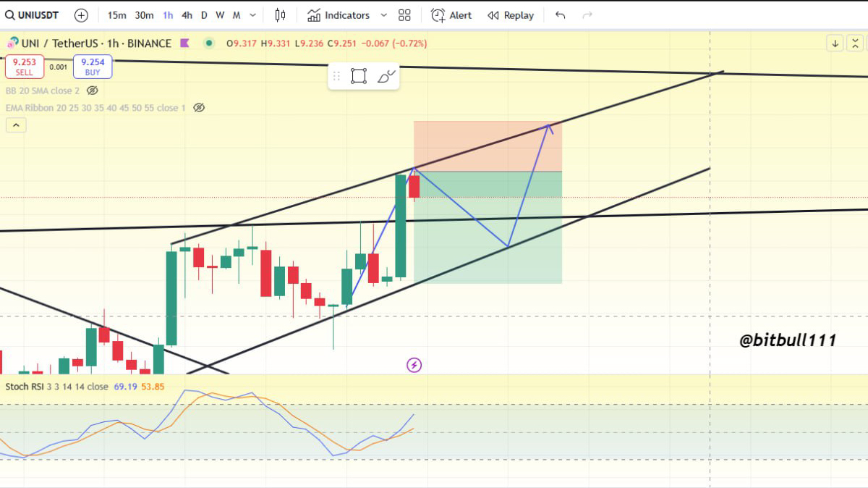
Task: Click the BUY 9.254 button
Action: coord(92,66)
